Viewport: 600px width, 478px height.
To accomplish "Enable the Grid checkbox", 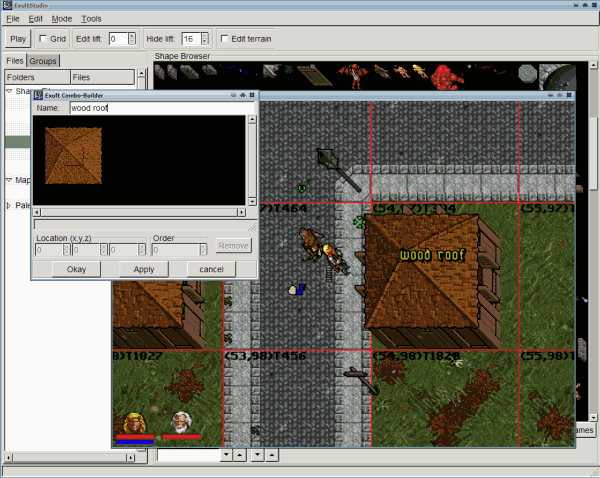I will pyautogui.click(x=42, y=39).
